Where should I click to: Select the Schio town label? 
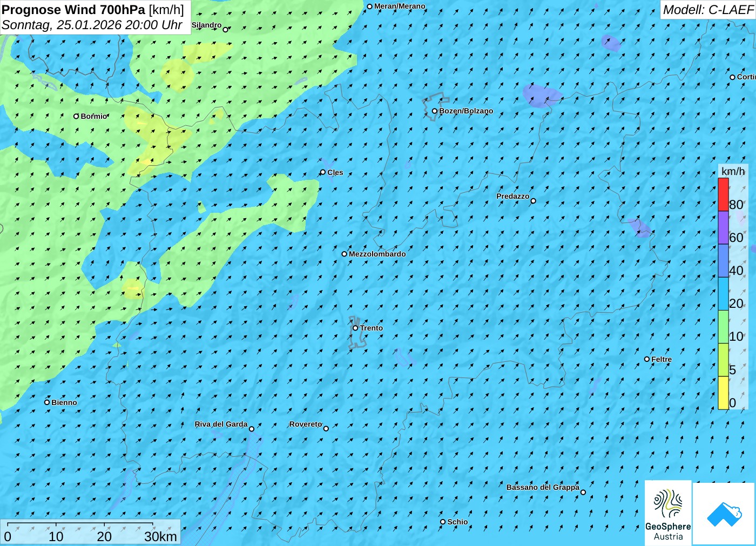pyautogui.click(x=457, y=522)
